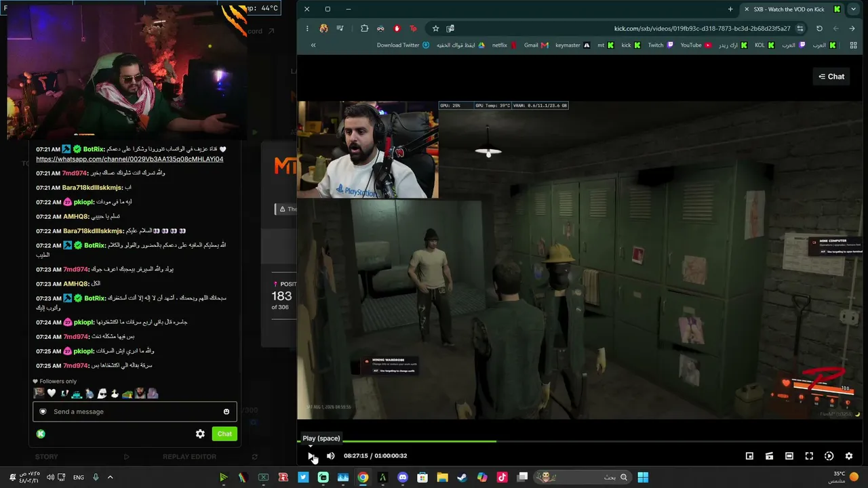Click the pkiopl username at 07:24 AM
This screenshot has height=488, width=868.
point(84,322)
